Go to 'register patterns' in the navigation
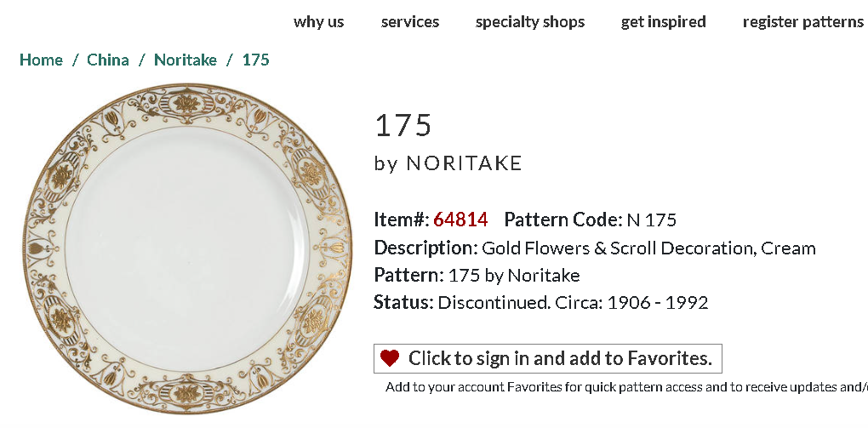 [802, 22]
